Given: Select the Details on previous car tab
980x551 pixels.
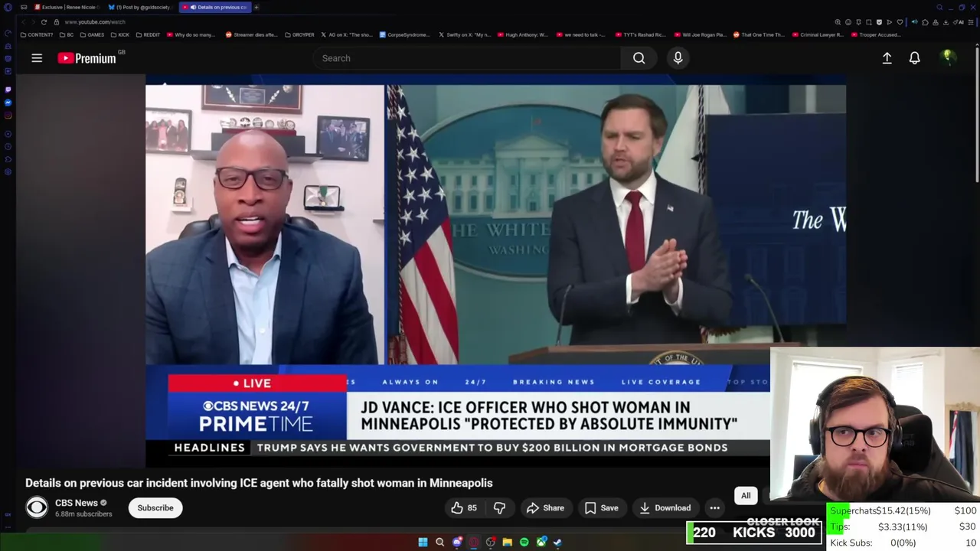Looking at the screenshot, I should point(214,7).
